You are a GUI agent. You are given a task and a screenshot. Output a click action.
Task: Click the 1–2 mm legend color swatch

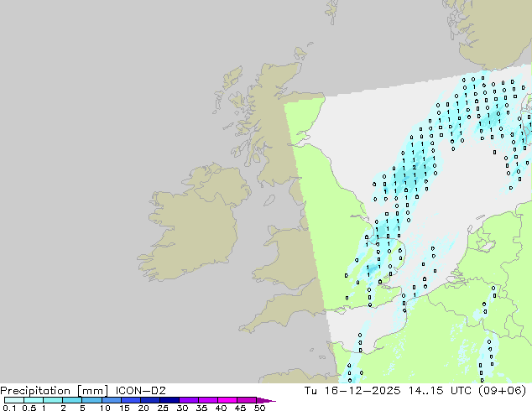point(53,400)
